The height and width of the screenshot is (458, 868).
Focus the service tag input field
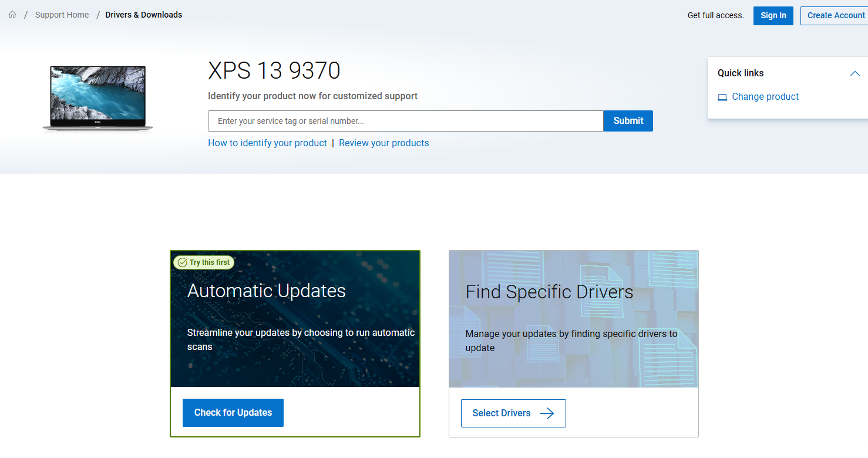(406, 121)
